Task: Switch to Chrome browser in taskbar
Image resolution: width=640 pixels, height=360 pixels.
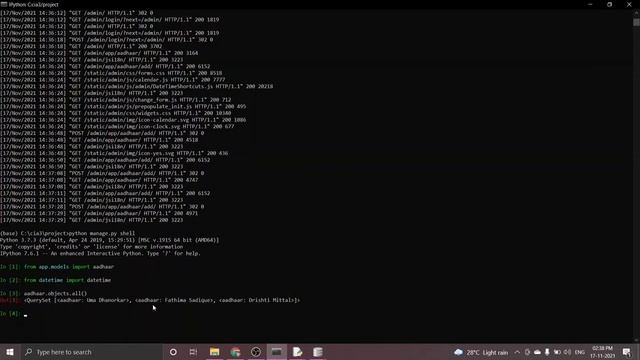Action: click(235, 352)
